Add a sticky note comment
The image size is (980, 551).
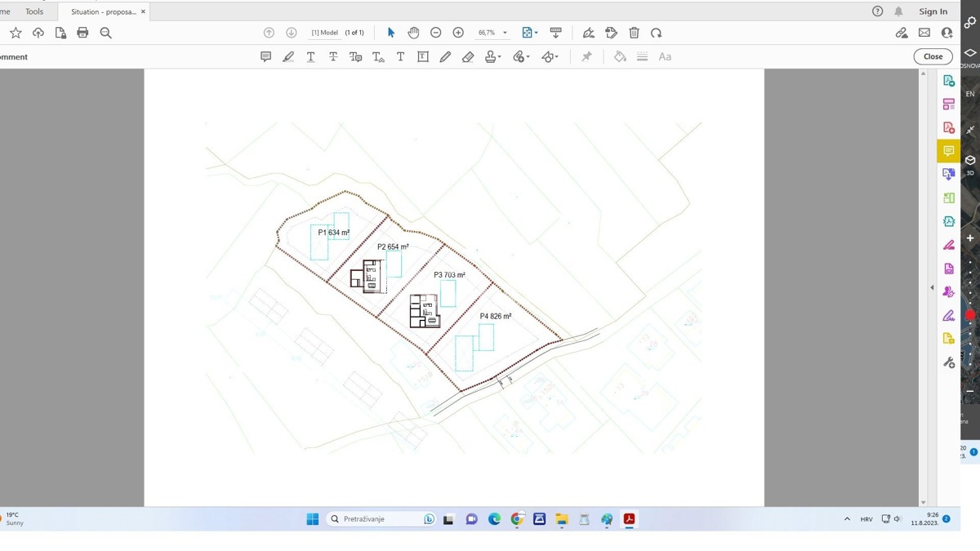point(265,56)
